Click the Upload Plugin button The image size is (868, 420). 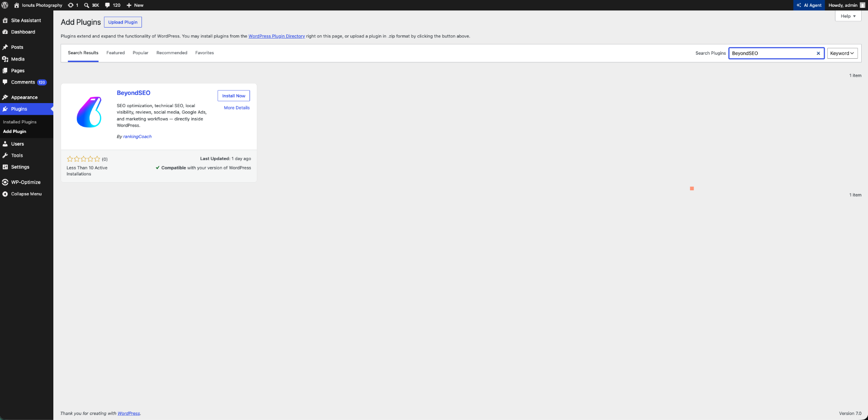(x=123, y=22)
